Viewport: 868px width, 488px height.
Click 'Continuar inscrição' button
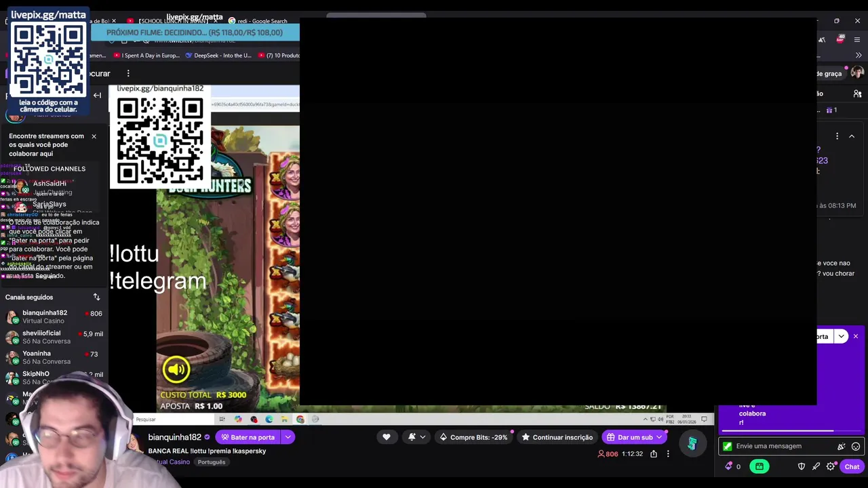[556, 437]
